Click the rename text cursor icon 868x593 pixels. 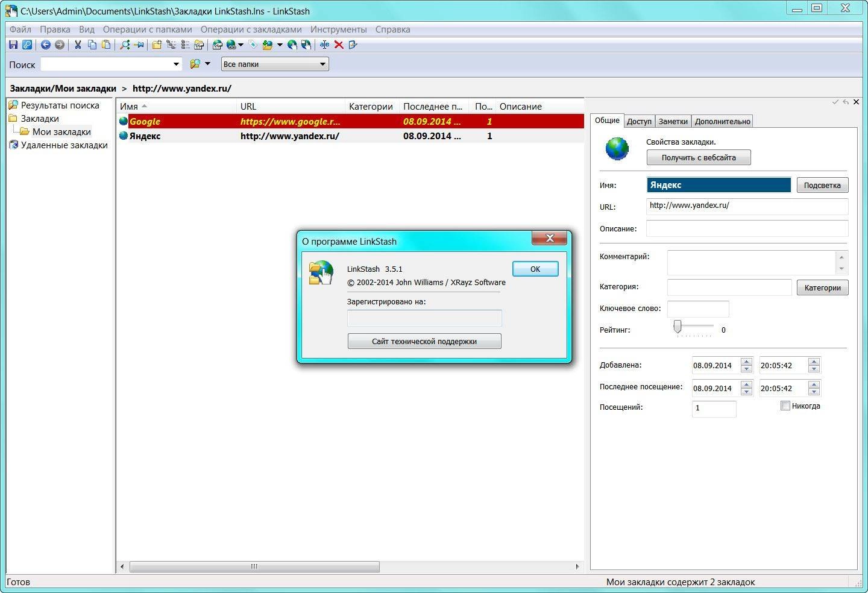(x=325, y=45)
